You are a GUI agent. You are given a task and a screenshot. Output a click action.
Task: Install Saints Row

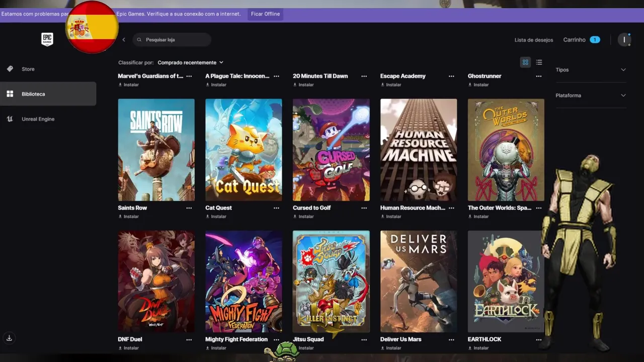click(128, 217)
